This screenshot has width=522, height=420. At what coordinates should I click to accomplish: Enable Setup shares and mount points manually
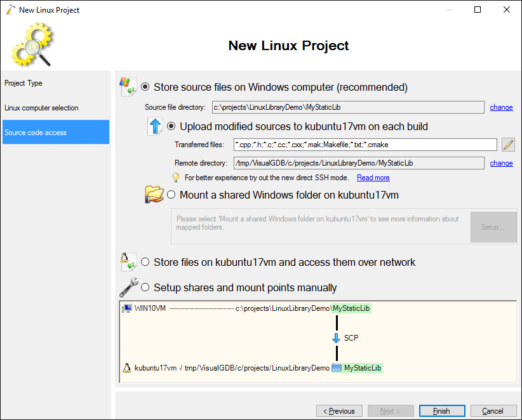pyautogui.click(x=145, y=287)
